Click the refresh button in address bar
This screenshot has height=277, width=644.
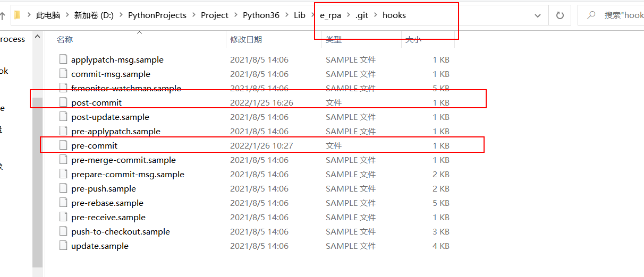[x=560, y=15]
